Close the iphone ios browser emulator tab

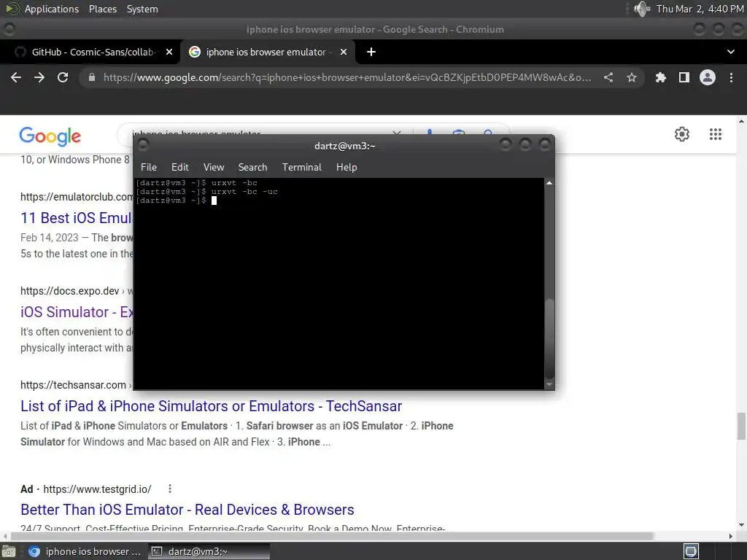coord(344,52)
